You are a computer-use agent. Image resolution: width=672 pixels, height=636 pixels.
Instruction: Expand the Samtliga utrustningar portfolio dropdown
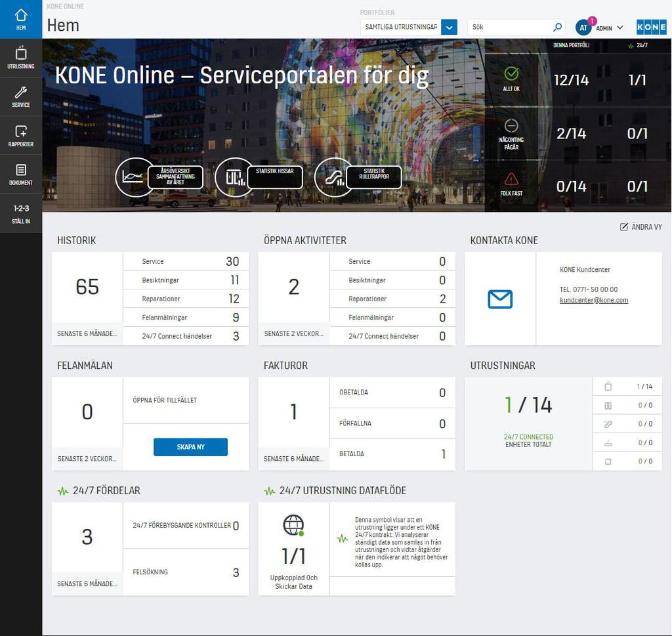tap(449, 27)
